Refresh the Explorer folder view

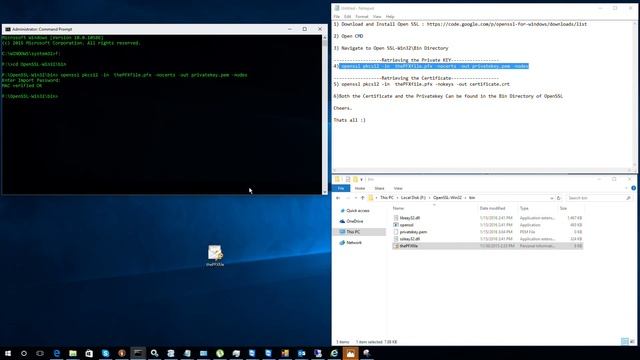click(x=558, y=198)
